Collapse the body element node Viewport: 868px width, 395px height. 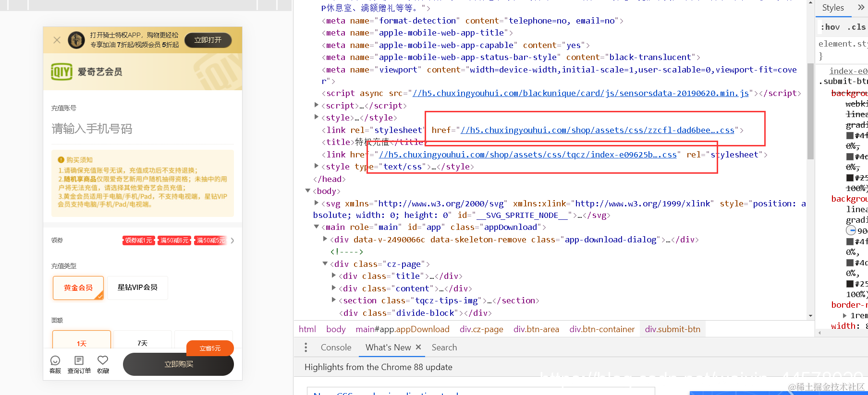308,191
